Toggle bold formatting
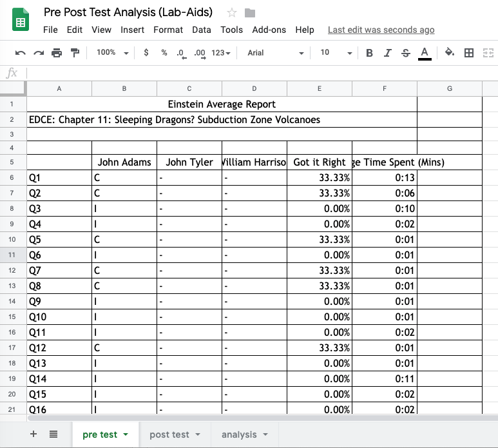Viewport: 498px width, 448px height. tap(369, 53)
